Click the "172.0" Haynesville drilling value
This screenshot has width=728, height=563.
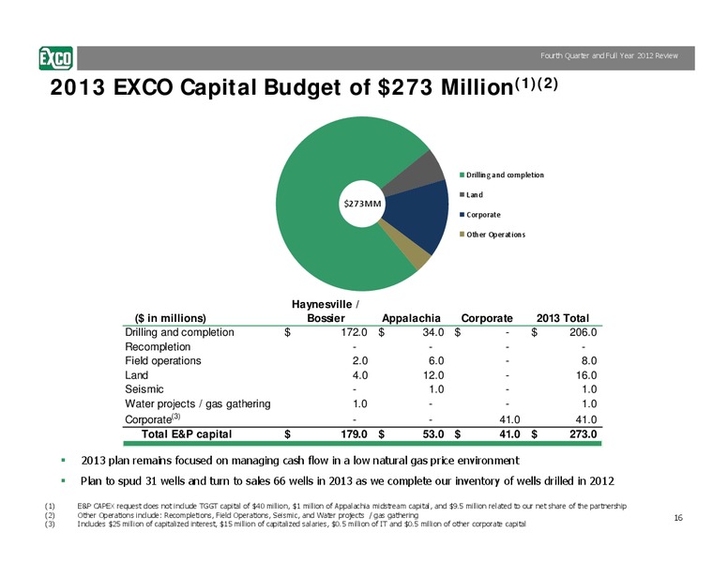(x=354, y=332)
